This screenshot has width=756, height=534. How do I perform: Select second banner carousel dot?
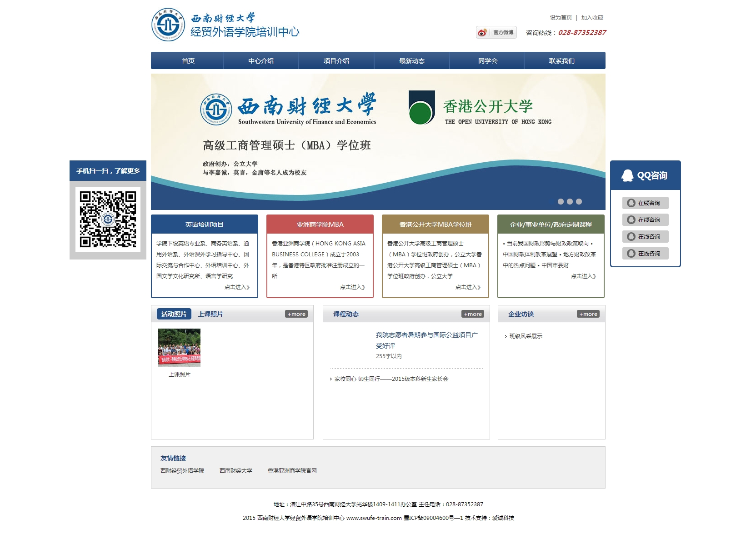click(570, 202)
